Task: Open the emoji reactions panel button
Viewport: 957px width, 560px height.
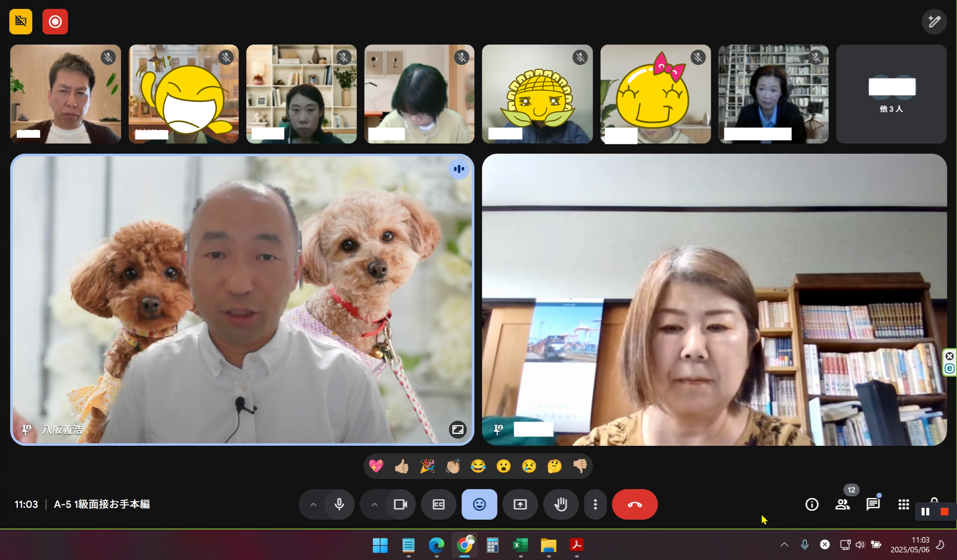Action: [479, 504]
